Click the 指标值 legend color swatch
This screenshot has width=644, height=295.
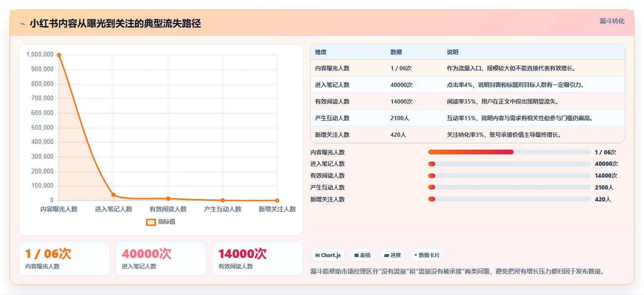click(x=151, y=222)
